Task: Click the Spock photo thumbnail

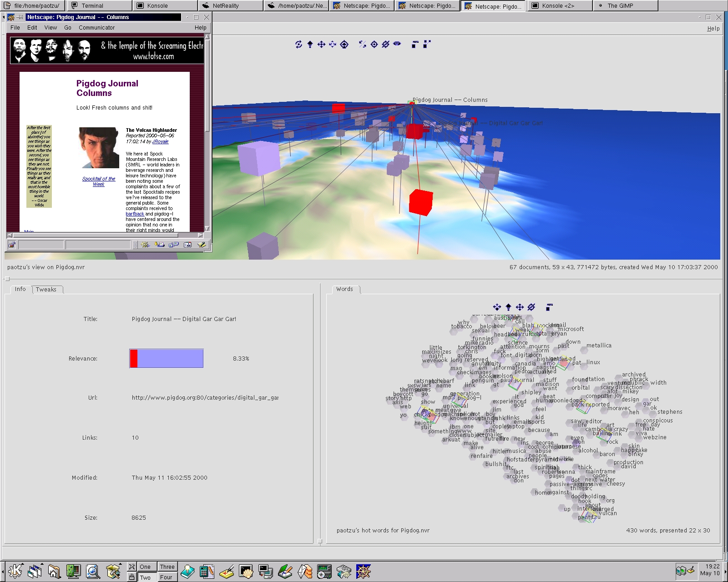Action: click(99, 148)
